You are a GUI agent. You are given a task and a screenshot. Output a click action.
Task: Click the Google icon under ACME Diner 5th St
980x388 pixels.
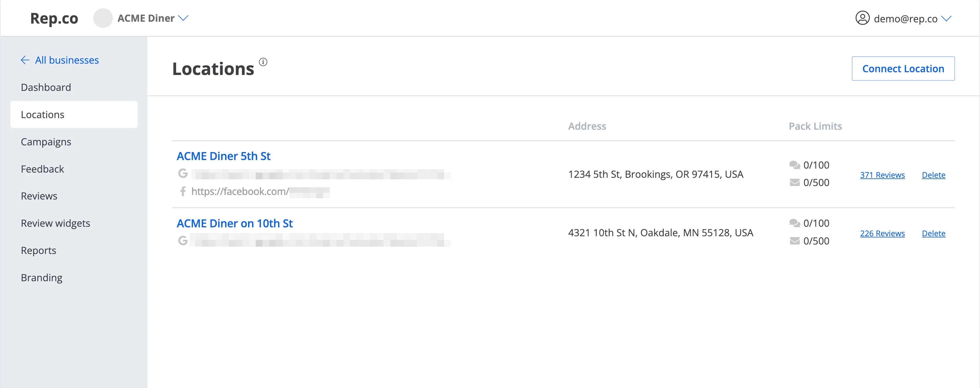point(183,173)
